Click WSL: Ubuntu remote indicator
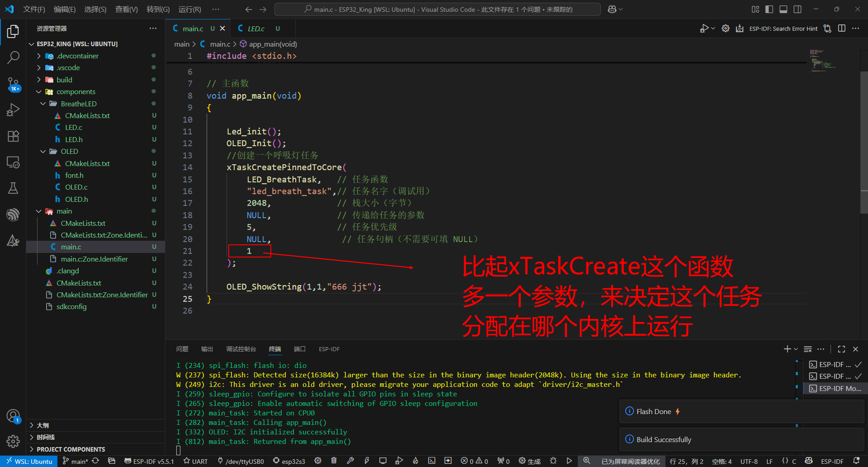Viewport: 868px width, 467px height. coord(29,461)
